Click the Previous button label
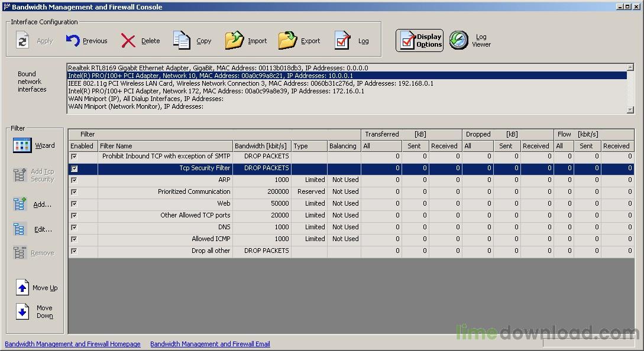Image resolution: width=644 pixels, height=351 pixels. pos(95,41)
